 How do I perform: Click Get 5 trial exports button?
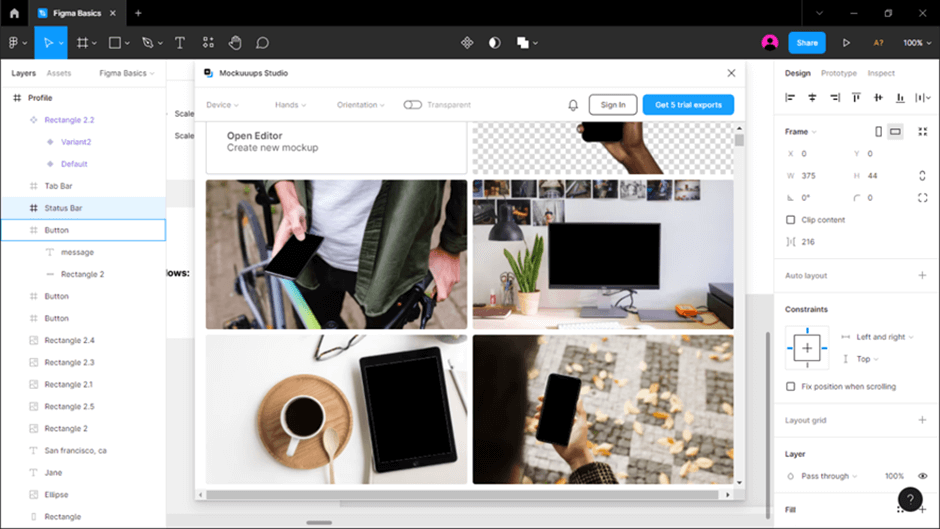(688, 105)
